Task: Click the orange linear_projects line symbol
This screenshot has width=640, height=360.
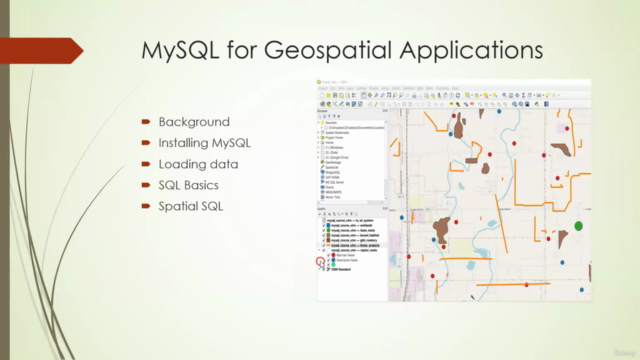Action: click(x=328, y=245)
